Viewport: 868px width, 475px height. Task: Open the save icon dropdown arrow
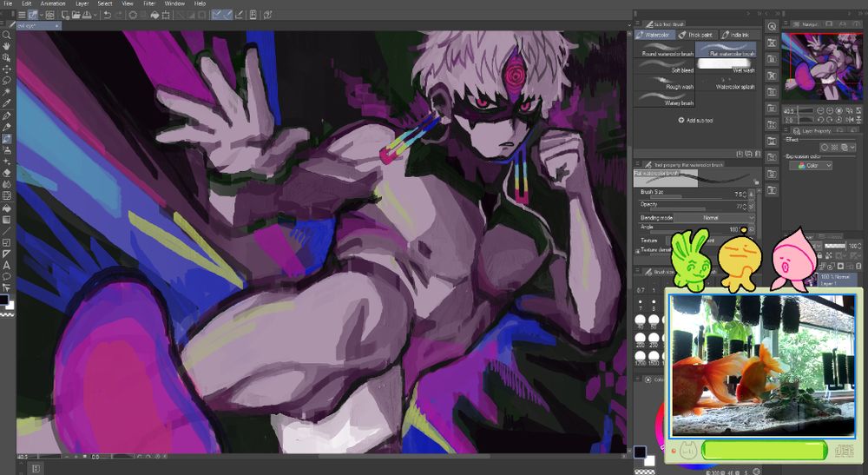95,15
